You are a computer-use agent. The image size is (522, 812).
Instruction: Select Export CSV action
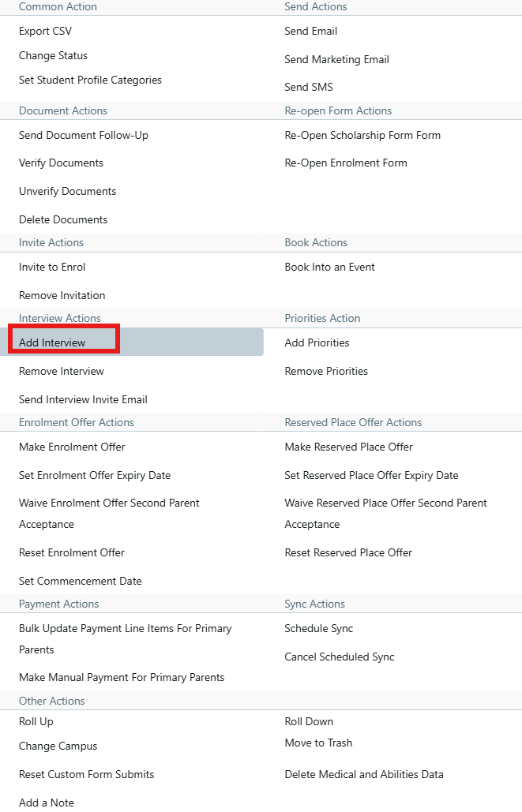[45, 32]
